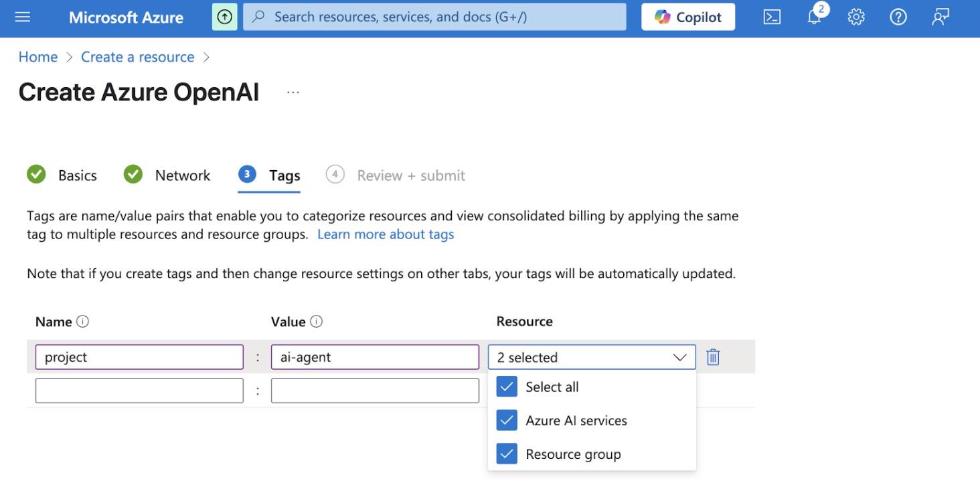Collapse the Resource selection dropdown
Image resolution: width=980 pixels, height=481 pixels.
coord(681,357)
